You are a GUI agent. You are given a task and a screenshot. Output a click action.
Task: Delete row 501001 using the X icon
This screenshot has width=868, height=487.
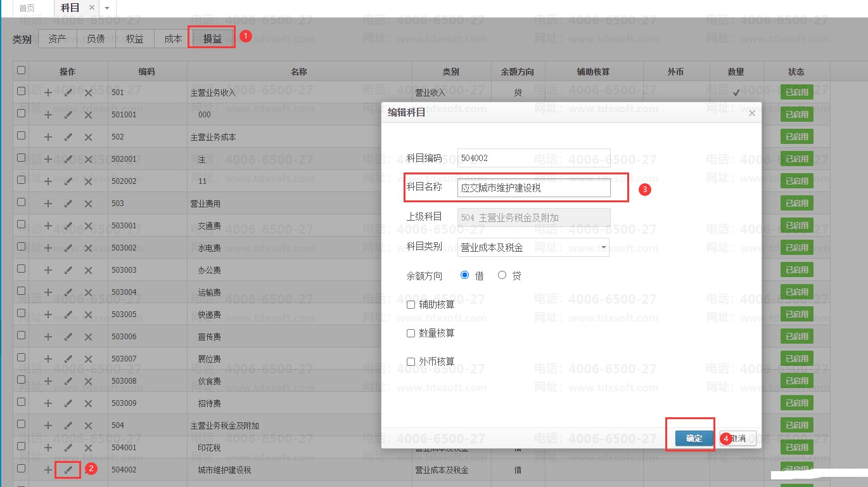tap(88, 115)
